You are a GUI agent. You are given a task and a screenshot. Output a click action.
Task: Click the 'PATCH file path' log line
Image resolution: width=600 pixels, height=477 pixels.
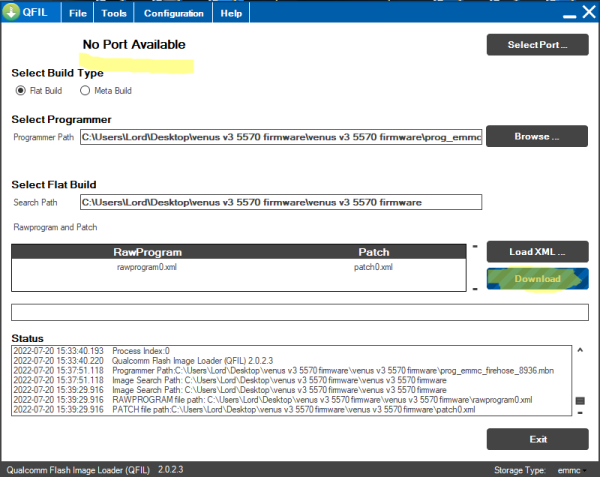click(x=244, y=410)
